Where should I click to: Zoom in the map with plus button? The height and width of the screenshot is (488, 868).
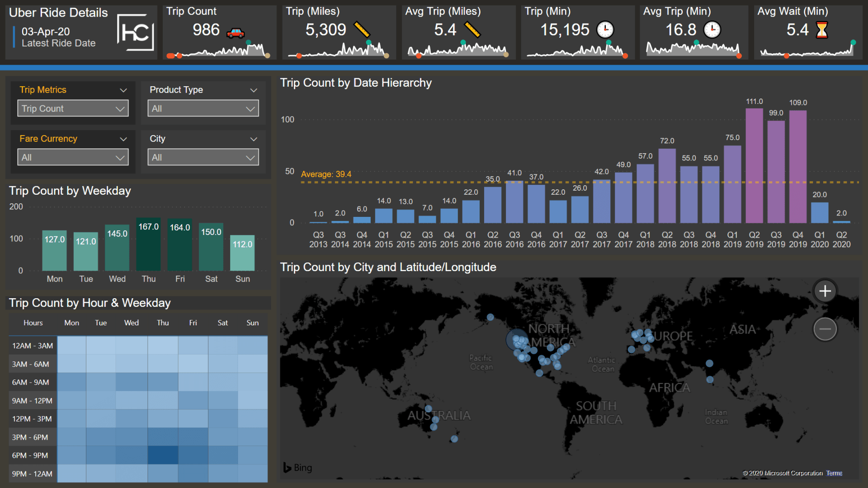click(x=825, y=291)
